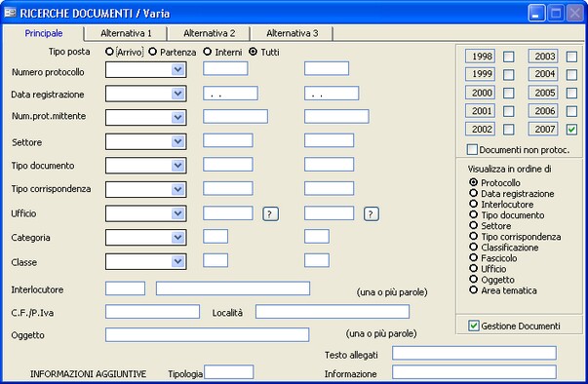Open the Alternativa 3 tab
588x384 pixels.
[x=293, y=33]
